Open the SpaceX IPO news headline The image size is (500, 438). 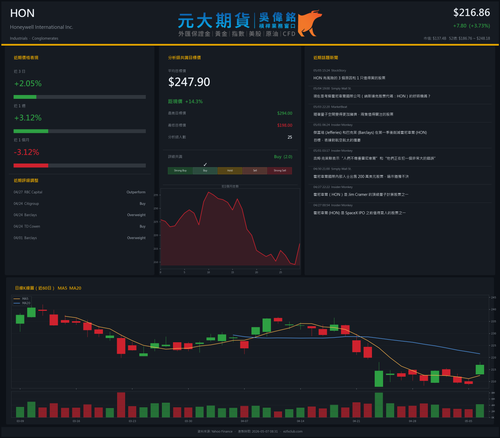click(x=359, y=213)
